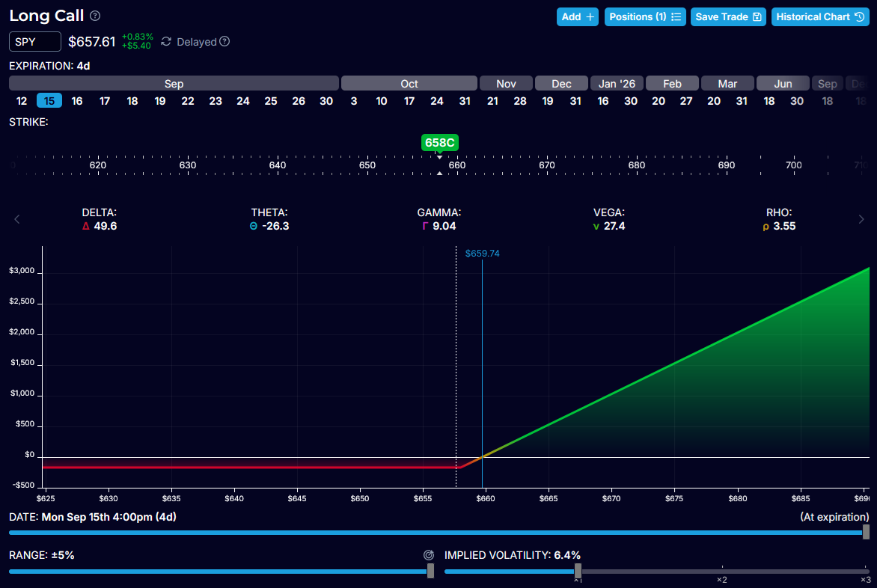Image resolution: width=877 pixels, height=588 pixels.
Task: Select the Dec month tab
Action: (x=561, y=83)
